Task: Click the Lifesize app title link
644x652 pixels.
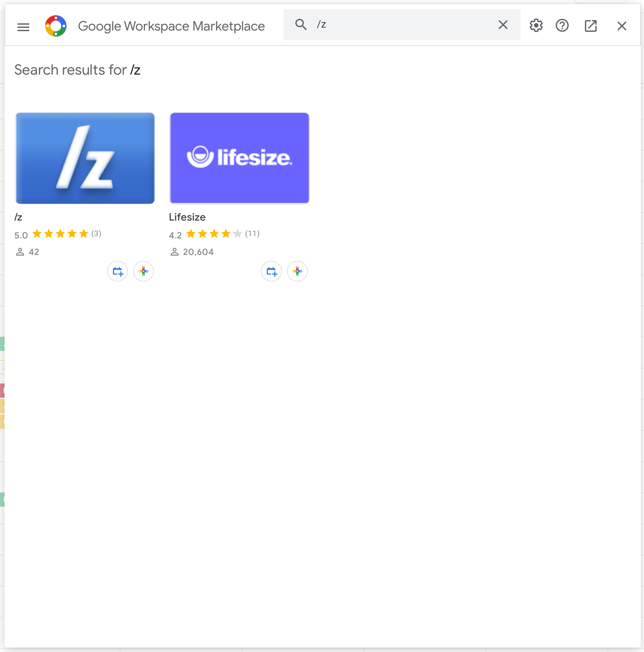Action: tap(187, 217)
